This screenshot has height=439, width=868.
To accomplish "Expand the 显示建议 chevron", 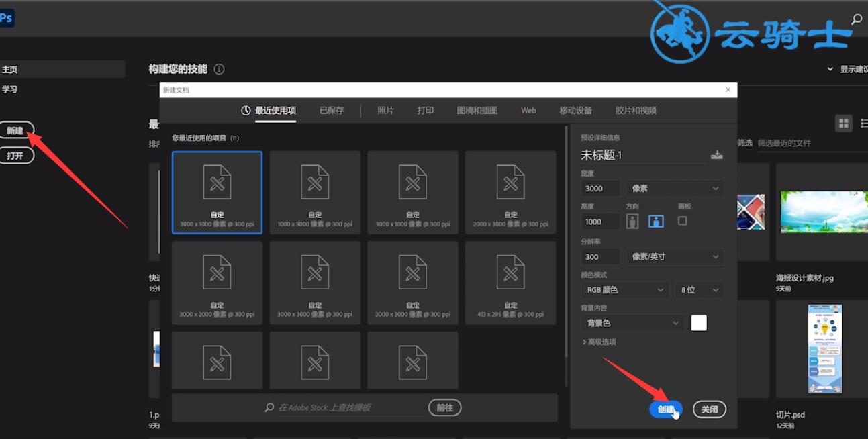I will click(x=831, y=69).
